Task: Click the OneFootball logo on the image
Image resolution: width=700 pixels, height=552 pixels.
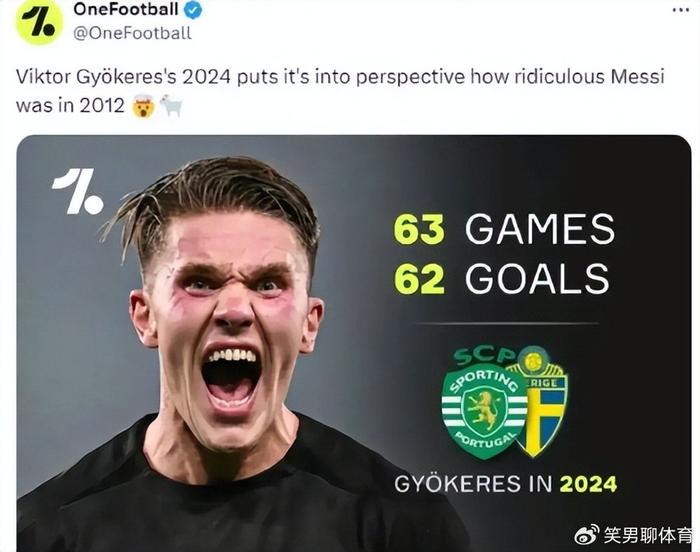Action: (78, 191)
